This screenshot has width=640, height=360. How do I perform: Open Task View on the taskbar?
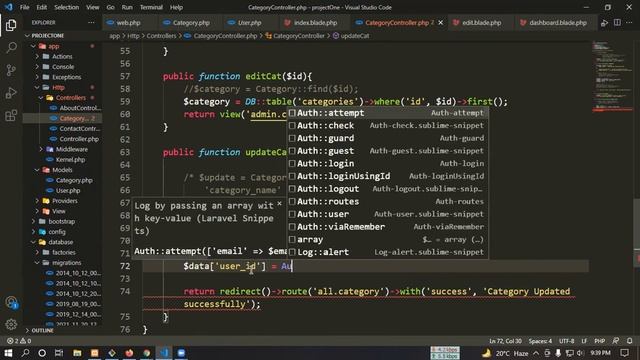[59, 353]
